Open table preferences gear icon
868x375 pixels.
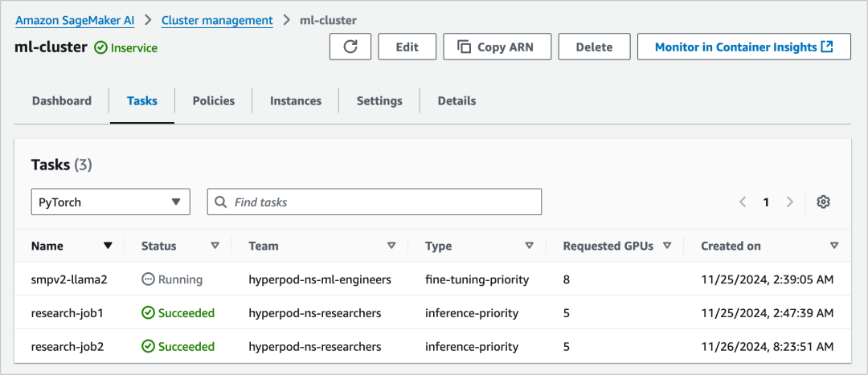pyautogui.click(x=823, y=202)
